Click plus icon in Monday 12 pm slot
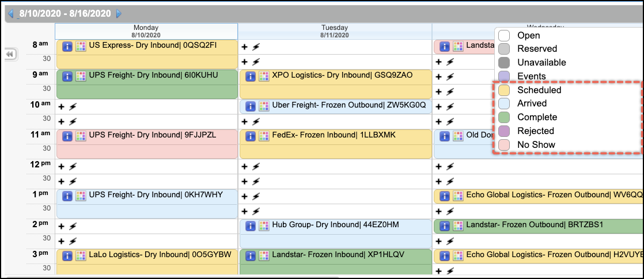Viewport: 644px width, 279px height. (x=62, y=167)
